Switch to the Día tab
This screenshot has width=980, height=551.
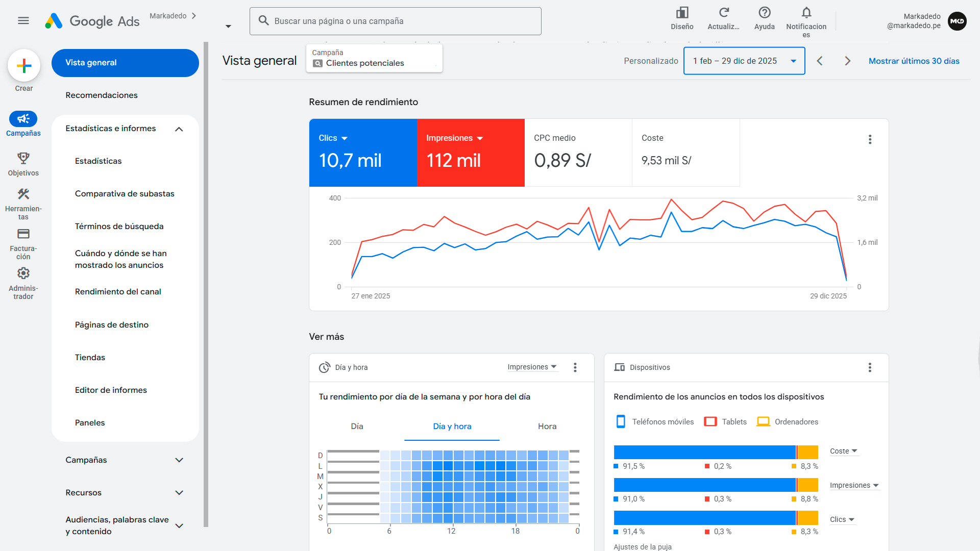(x=357, y=426)
